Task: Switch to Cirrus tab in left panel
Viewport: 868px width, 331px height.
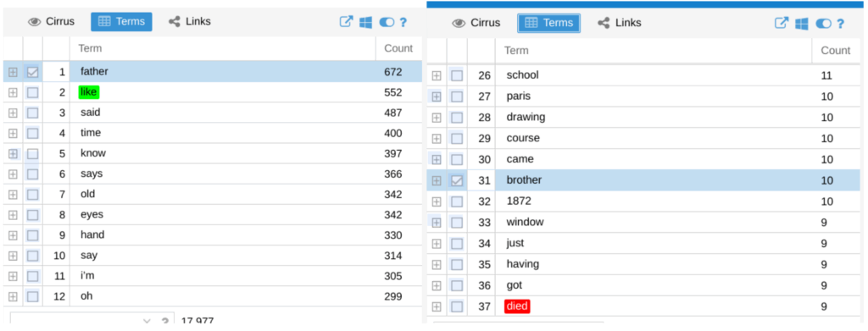Action: [51, 21]
